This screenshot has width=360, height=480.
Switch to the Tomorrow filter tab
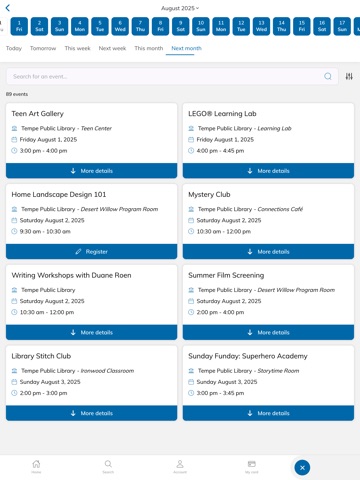pos(43,48)
